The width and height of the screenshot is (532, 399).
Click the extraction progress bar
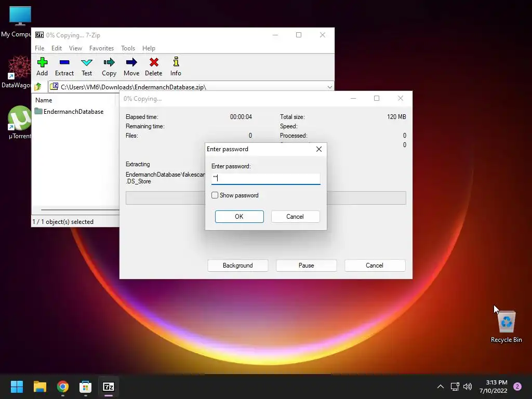[x=265, y=198]
